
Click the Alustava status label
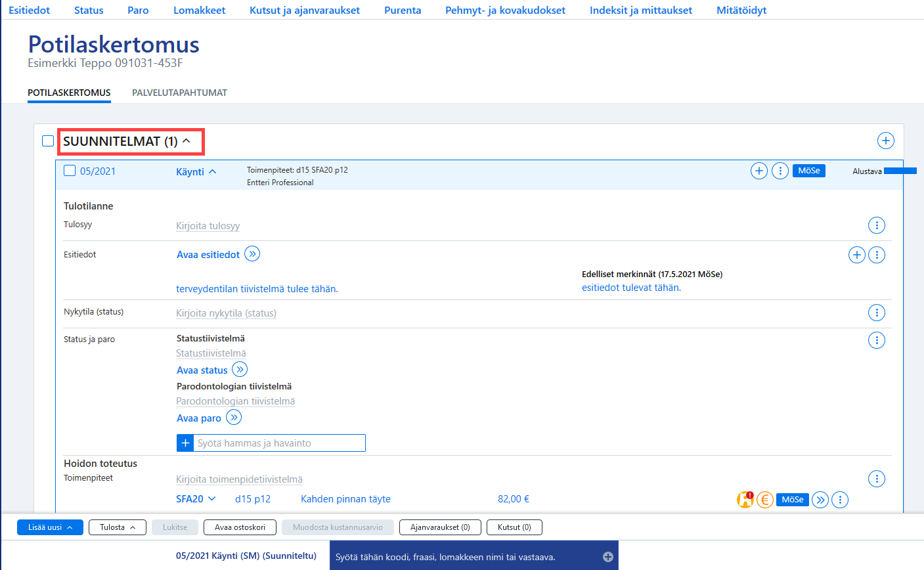pos(867,171)
